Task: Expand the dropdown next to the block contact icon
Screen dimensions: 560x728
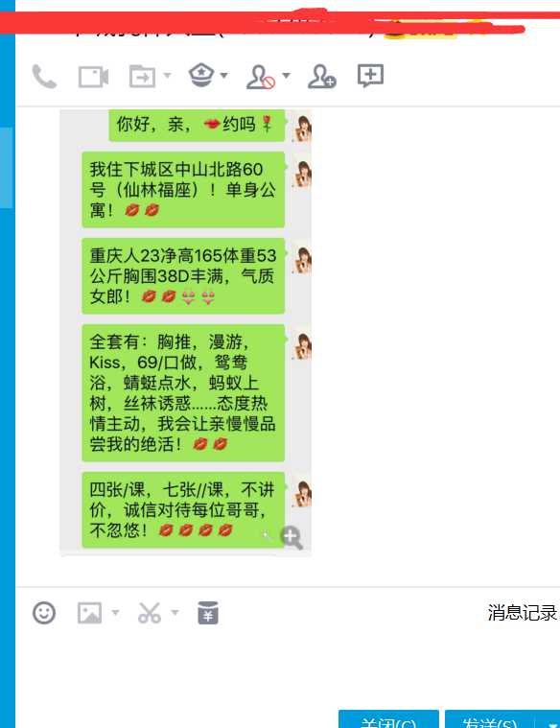Action: (x=286, y=75)
